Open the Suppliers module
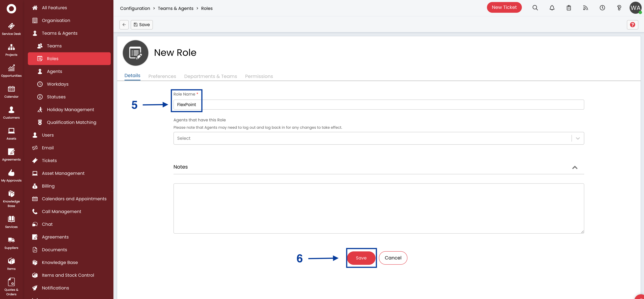 pyautogui.click(x=11, y=243)
